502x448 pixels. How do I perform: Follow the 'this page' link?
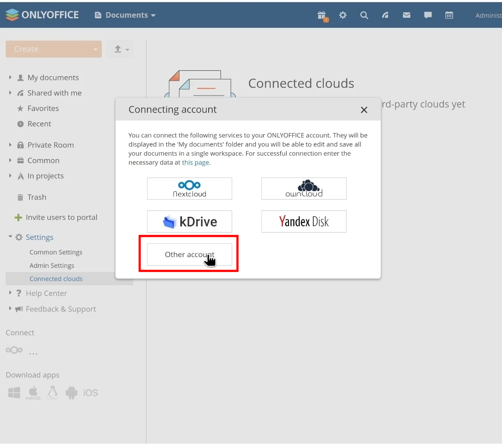pos(195,163)
